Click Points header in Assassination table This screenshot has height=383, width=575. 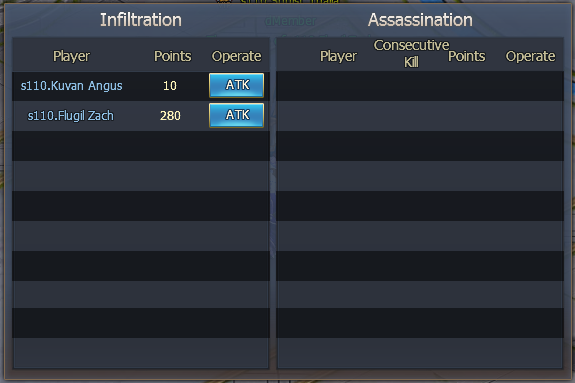click(467, 56)
